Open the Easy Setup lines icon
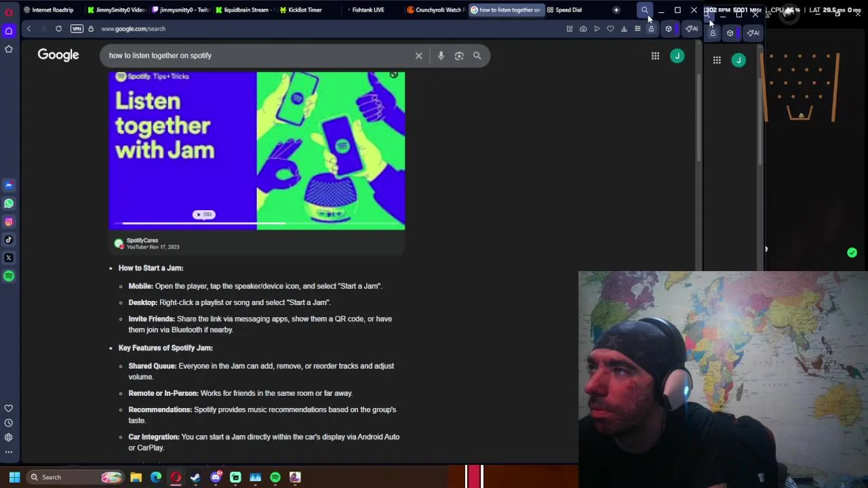The height and width of the screenshot is (488, 868). [x=637, y=28]
